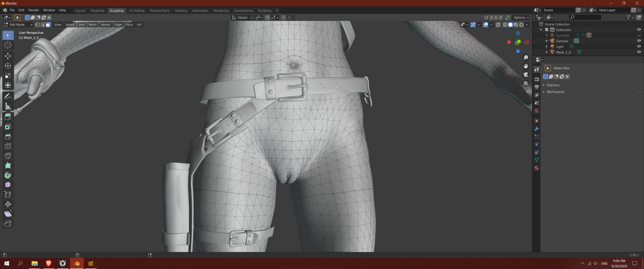Select the Spin tool
The width and height of the screenshot is (644, 269).
pos(8,175)
